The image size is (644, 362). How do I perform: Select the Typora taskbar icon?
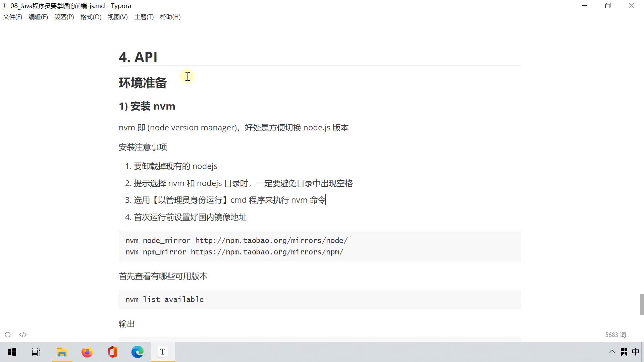click(x=163, y=352)
